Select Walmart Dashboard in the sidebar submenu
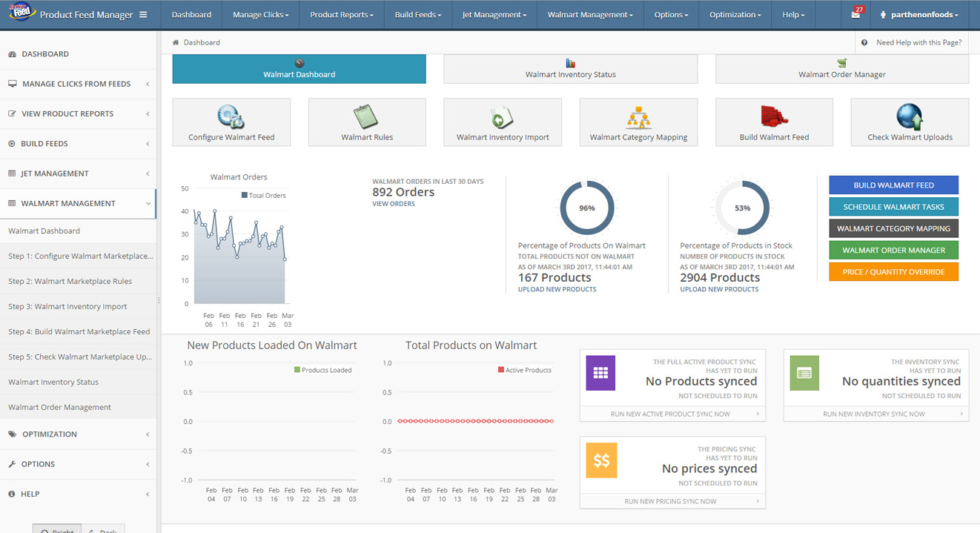Viewport: 980px width, 533px height. (79, 231)
